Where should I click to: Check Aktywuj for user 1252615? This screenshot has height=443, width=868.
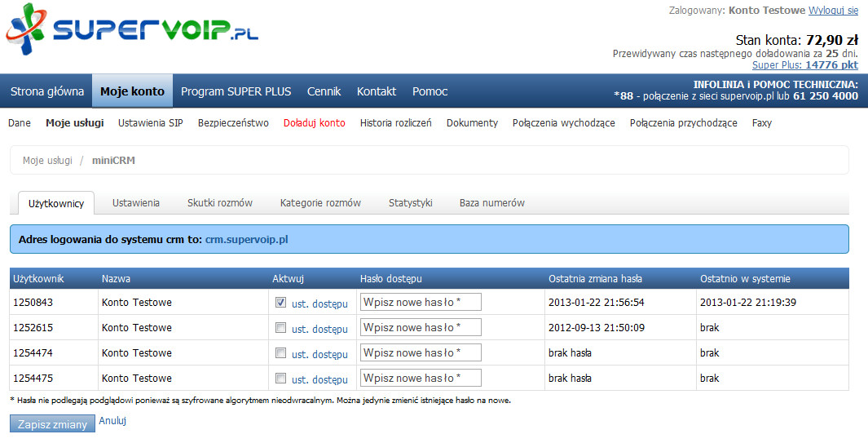280,328
